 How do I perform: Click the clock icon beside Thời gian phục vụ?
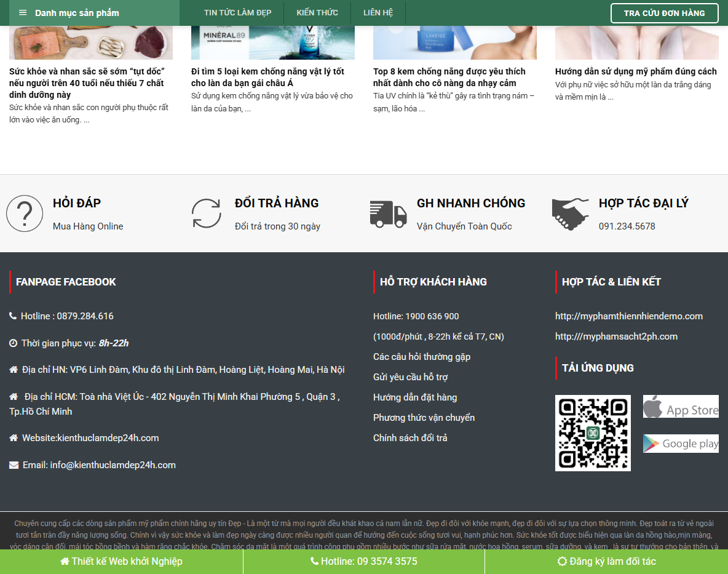click(x=12, y=343)
